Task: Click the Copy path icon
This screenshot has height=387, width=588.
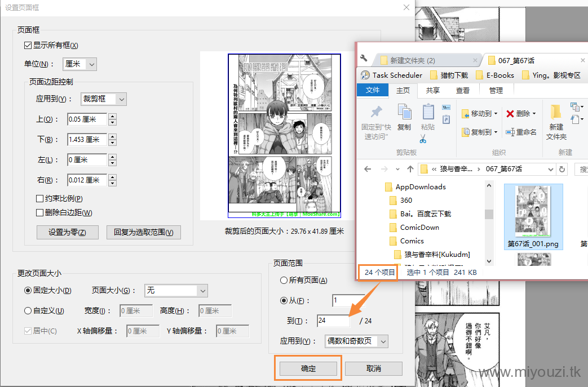Action: 446,108
